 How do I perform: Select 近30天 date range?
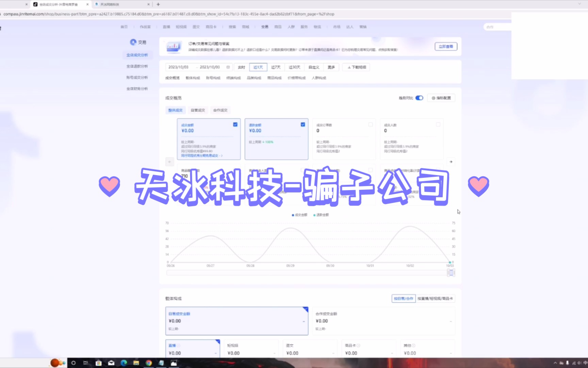[294, 67]
